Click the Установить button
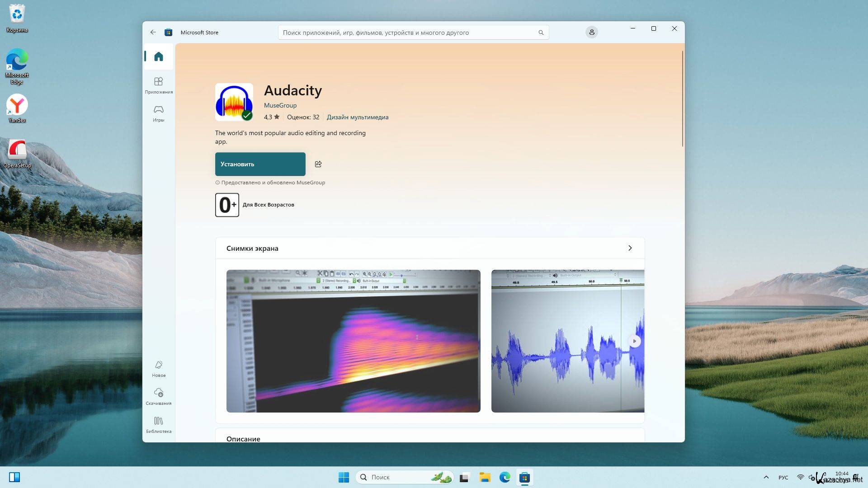This screenshot has height=488, width=868. [260, 164]
